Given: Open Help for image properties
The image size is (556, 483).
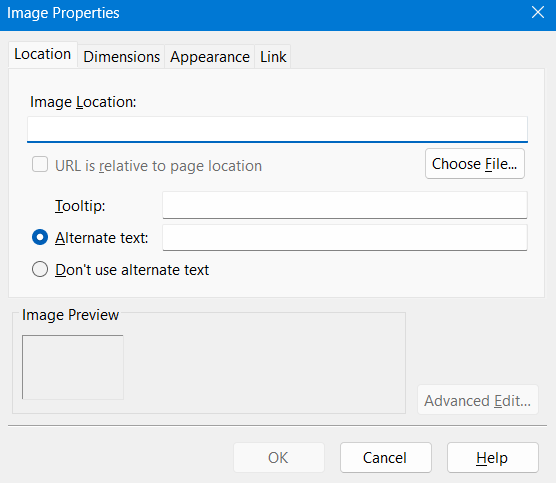Looking at the screenshot, I should click(x=493, y=457).
